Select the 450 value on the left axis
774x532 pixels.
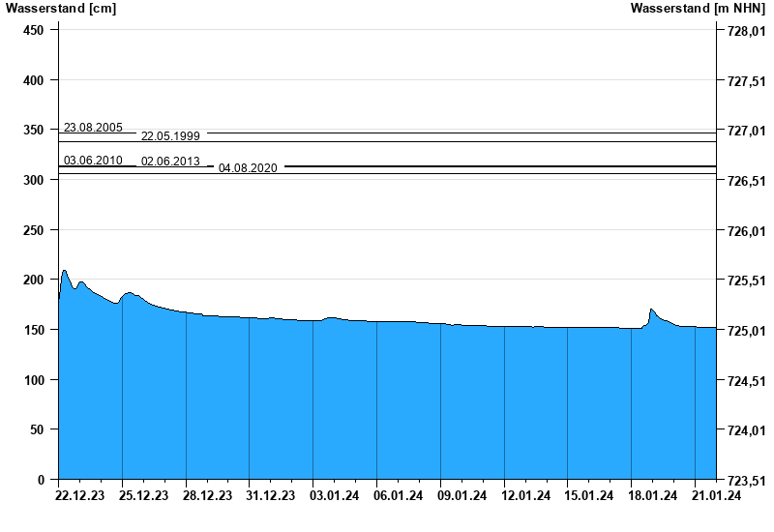pos(34,30)
